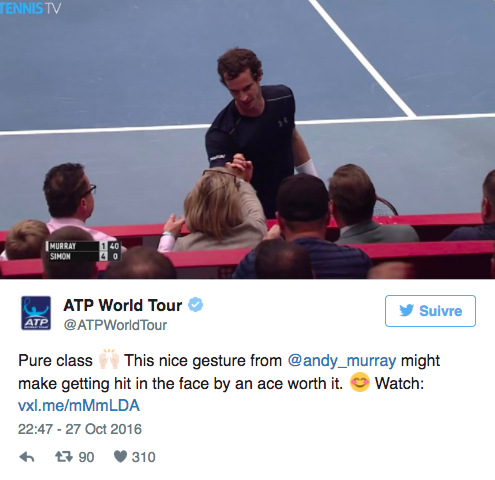
Task: Click the Murray Simon scoreboard overlay
Action: coord(83,251)
